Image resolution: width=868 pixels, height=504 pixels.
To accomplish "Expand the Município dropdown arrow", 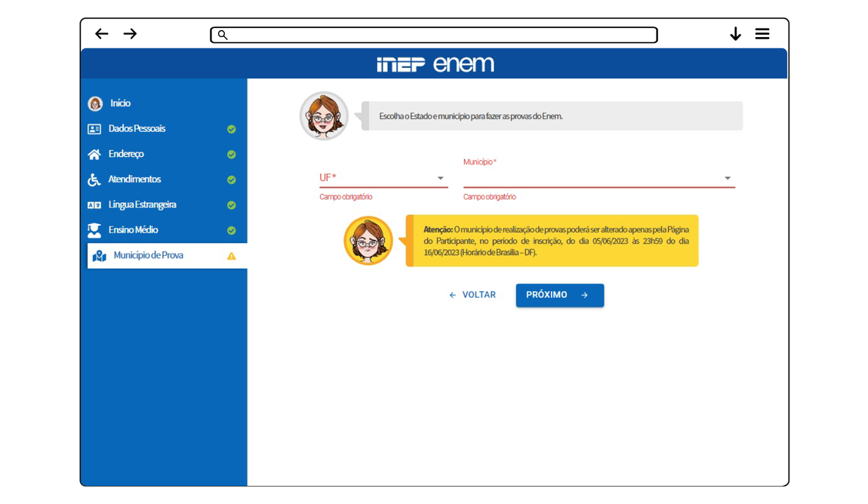I will (x=728, y=179).
